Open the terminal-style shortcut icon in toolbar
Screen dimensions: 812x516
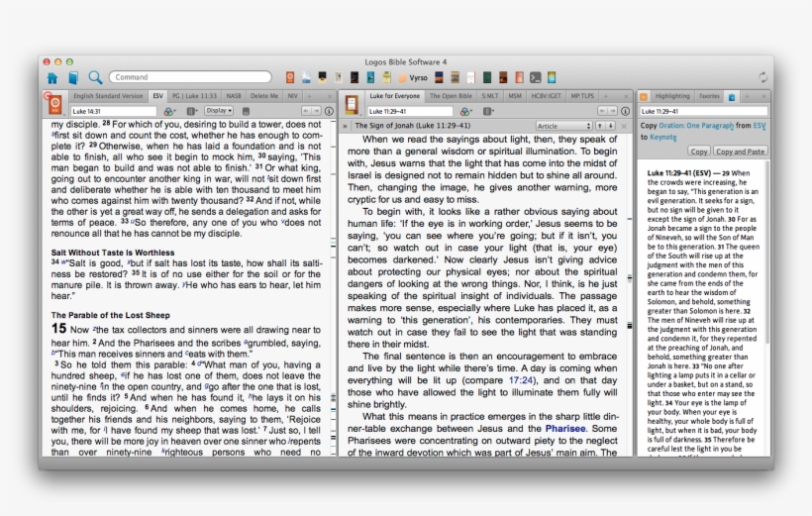click(x=536, y=77)
